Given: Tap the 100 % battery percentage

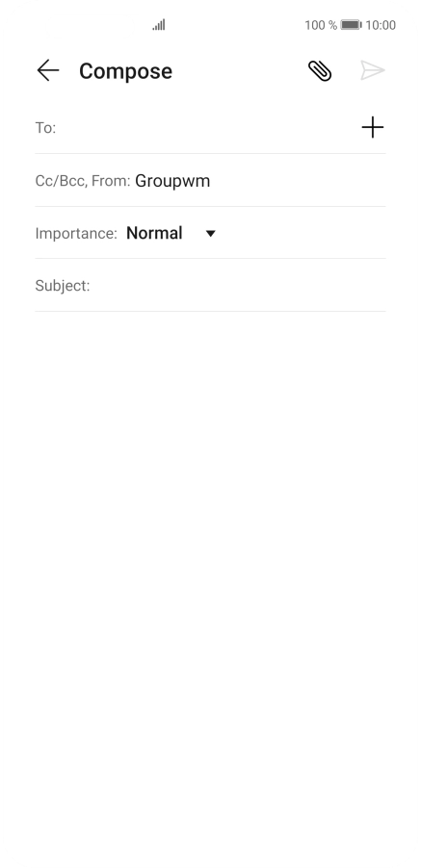Looking at the screenshot, I should [x=321, y=25].
